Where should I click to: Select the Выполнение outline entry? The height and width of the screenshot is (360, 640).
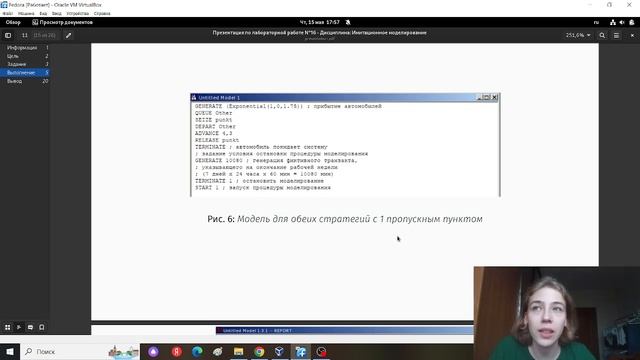(25, 73)
